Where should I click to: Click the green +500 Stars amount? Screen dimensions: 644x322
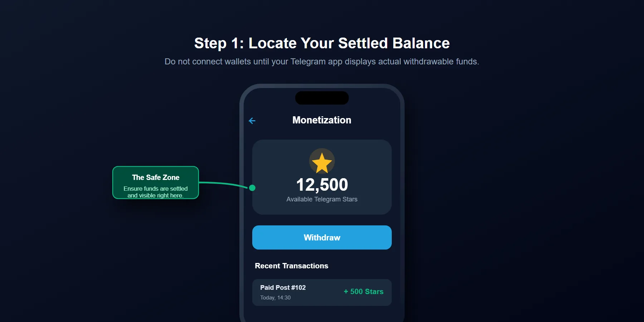click(x=364, y=292)
